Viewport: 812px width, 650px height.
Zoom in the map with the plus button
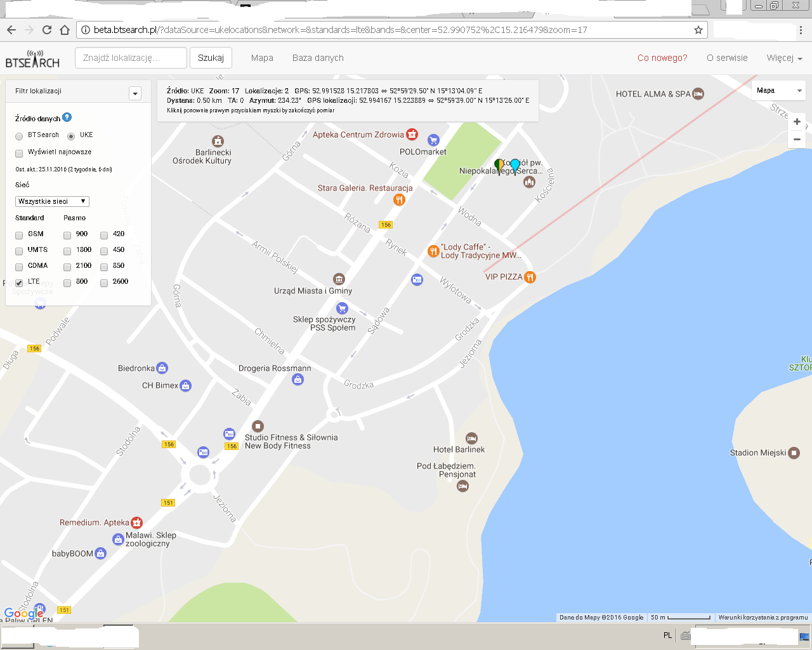(x=797, y=121)
